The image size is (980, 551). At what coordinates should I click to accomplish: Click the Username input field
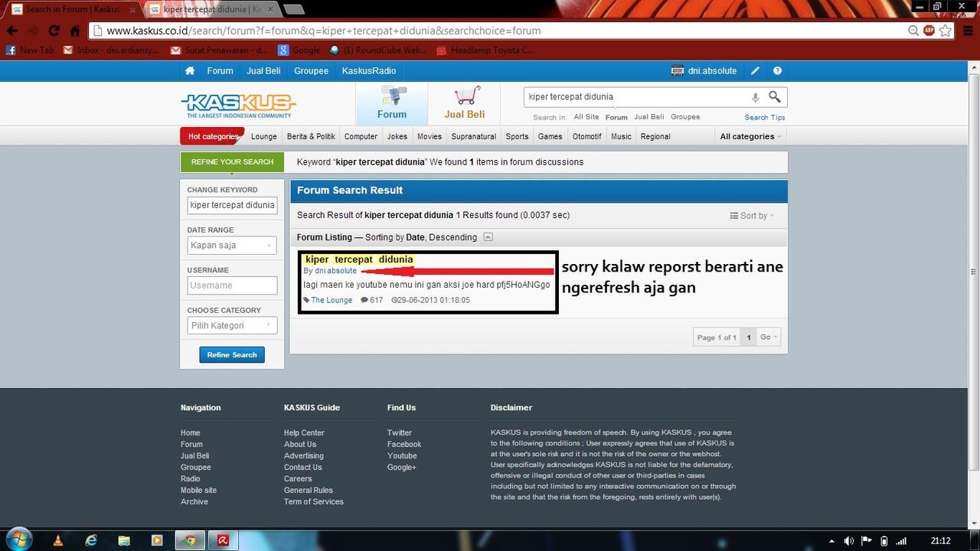(x=232, y=285)
